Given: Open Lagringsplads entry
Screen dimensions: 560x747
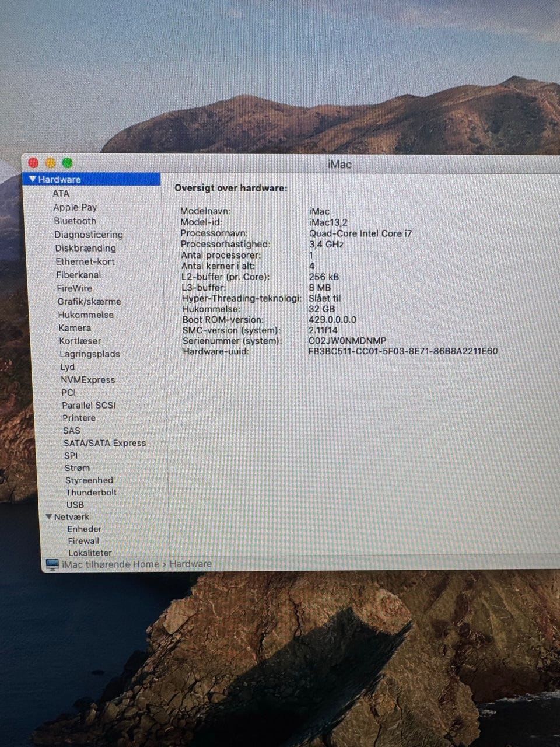Looking at the screenshot, I should click(90, 354).
